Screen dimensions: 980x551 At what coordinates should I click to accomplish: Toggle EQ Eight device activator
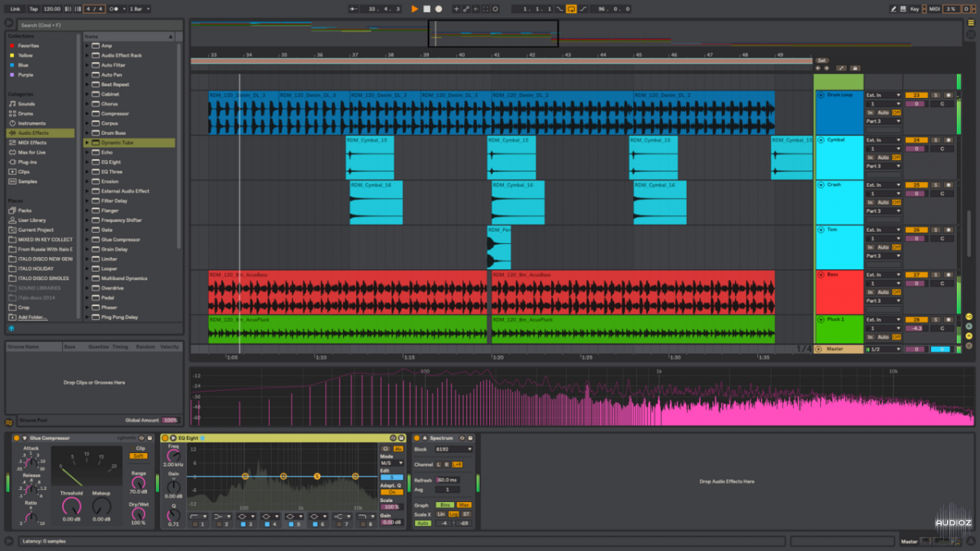coord(165,438)
